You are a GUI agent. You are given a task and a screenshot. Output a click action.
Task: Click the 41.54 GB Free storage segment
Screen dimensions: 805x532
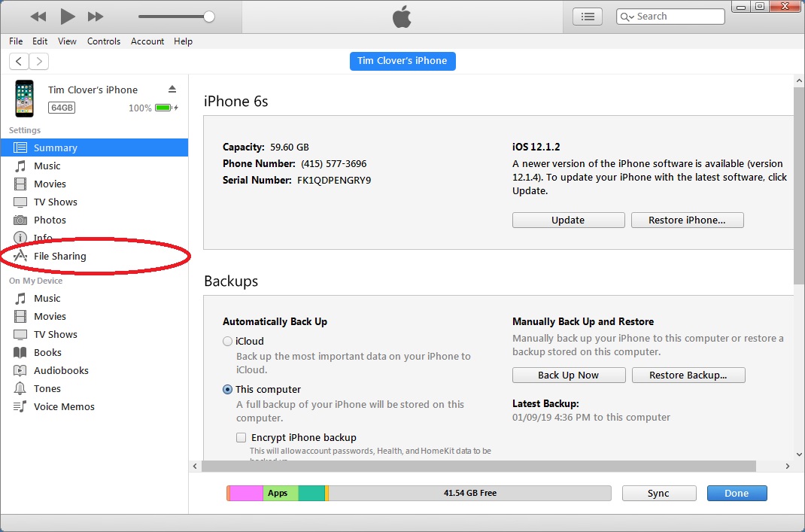469,493
